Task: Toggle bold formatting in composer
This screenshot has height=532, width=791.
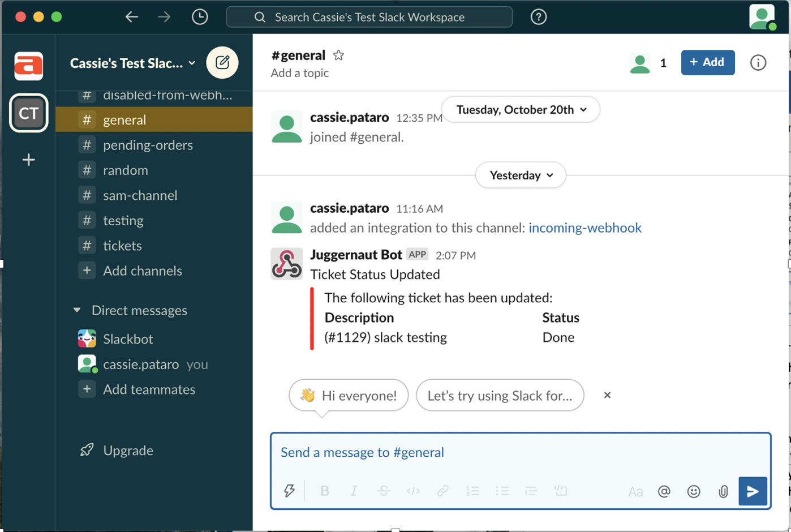Action: [324, 491]
